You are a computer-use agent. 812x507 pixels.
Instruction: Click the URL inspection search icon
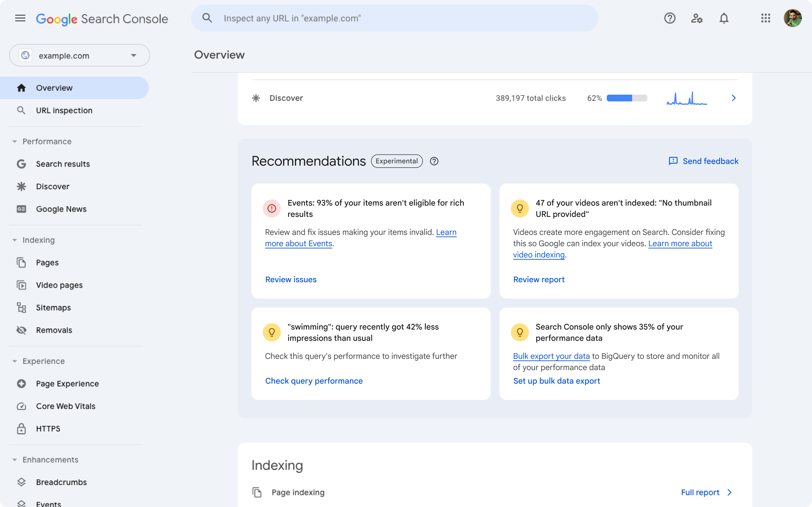[x=207, y=18]
